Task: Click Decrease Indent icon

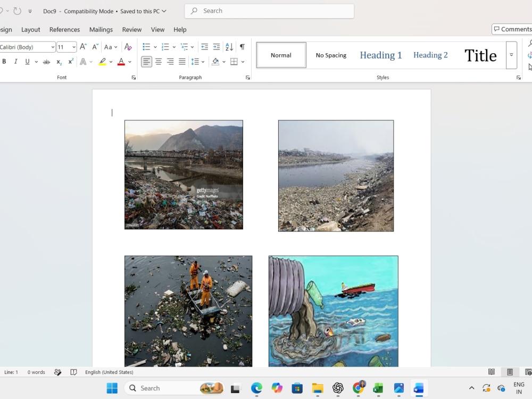Action: pos(204,47)
